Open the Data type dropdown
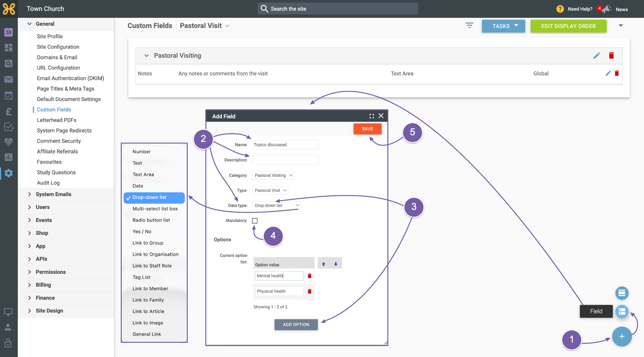The height and width of the screenshot is (357, 644). click(276, 206)
